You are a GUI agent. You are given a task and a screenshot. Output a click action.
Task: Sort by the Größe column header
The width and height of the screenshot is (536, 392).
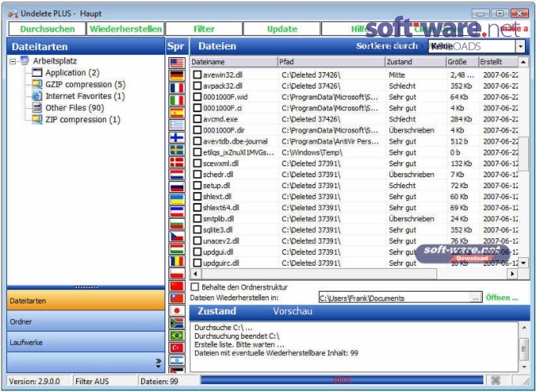point(462,62)
